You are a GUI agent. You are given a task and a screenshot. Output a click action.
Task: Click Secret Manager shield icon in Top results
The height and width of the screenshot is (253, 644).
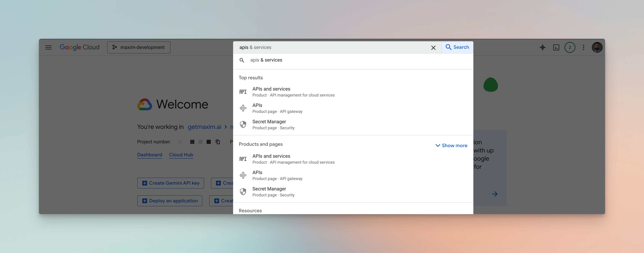243,124
